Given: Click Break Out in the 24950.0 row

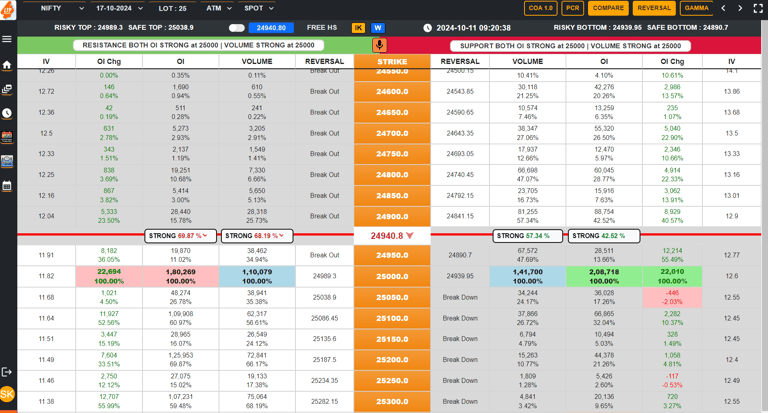Looking at the screenshot, I should [325, 255].
